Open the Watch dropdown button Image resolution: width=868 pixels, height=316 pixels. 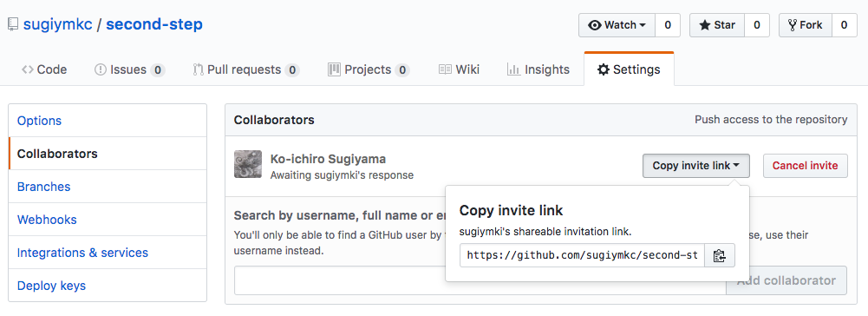[x=617, y=25]
